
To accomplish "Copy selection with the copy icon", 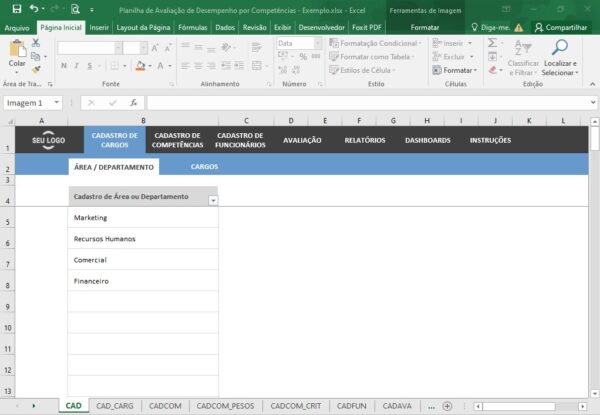I will [36, 57].
